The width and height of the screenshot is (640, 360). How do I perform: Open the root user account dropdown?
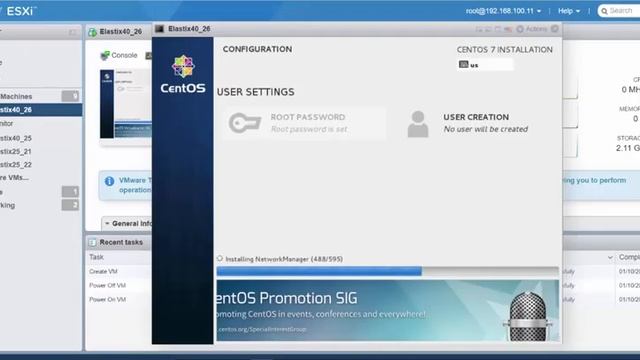coord(503,11)
